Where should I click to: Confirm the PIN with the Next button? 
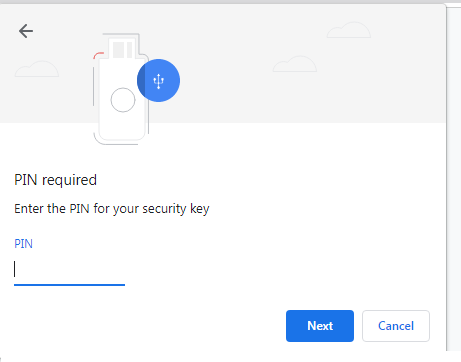(320, 326)
